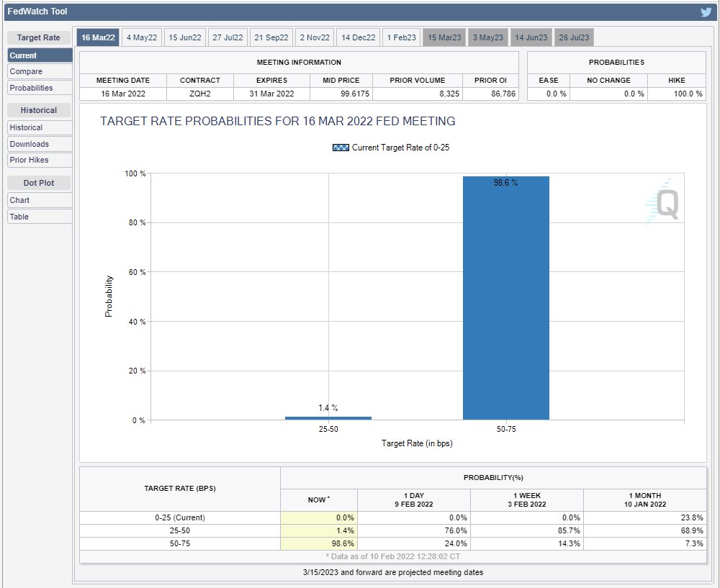Click the 50-75 row label in table
Image resolution: width=720 pixels, height=588 pixels.
pos(180,543)
